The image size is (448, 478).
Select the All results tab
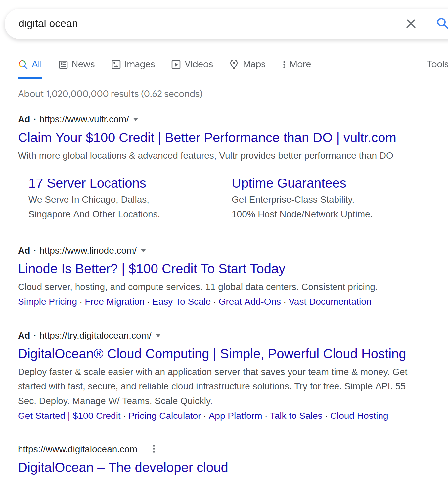tap(30, 64)
